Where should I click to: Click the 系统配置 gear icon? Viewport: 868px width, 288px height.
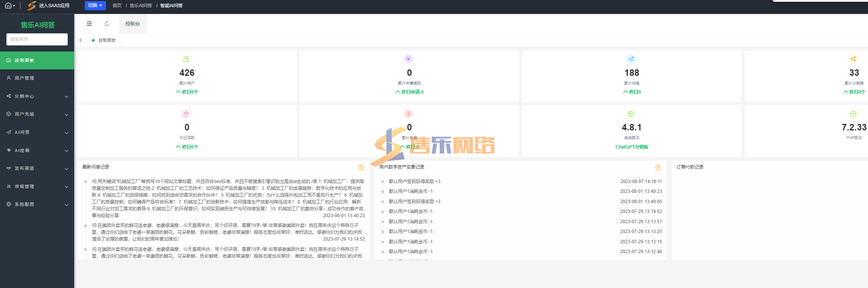pos(9,204)
